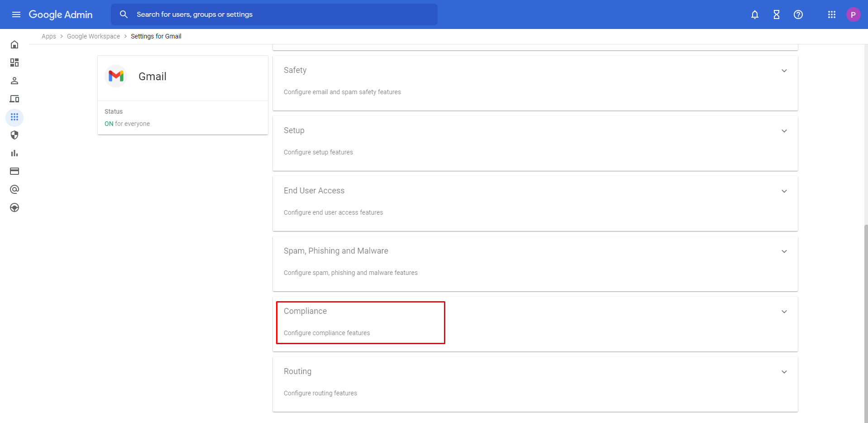This screenshot has width=868, height=423.
Task: Expand the End User Access chevron
Action: tap(784, 191)
